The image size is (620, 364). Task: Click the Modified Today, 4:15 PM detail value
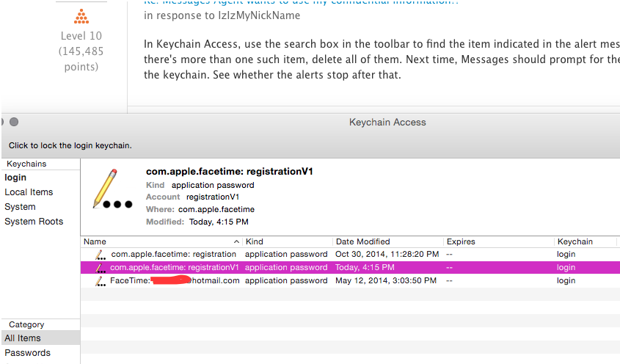(219, 222)
